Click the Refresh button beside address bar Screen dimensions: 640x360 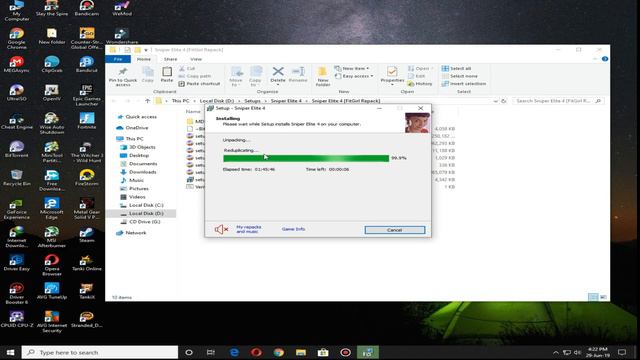[x=504, y=101]
